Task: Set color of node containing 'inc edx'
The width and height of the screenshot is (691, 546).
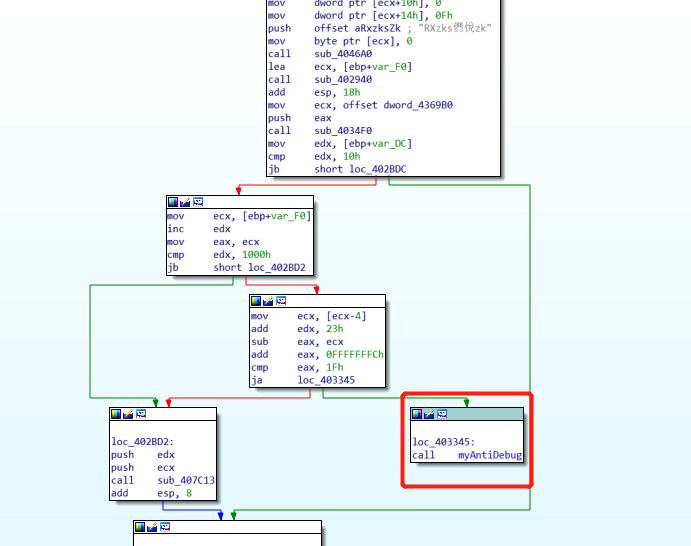Action: pos(173,202)
